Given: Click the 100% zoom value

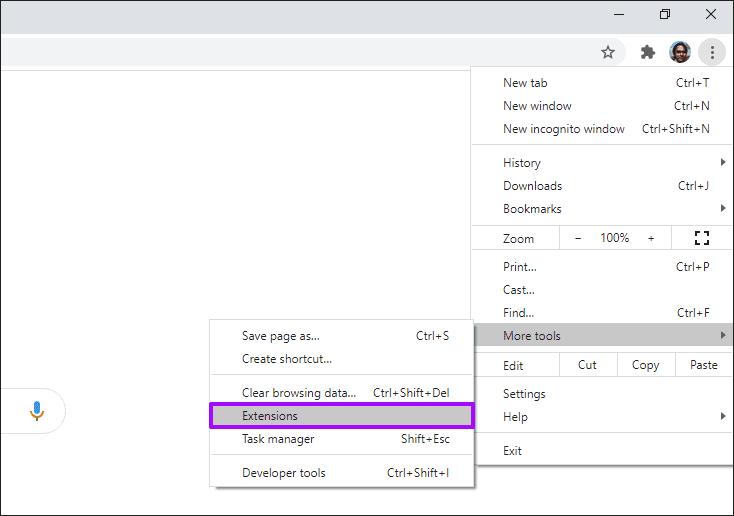Looking at the screenshot, I should tap(615, 238).
